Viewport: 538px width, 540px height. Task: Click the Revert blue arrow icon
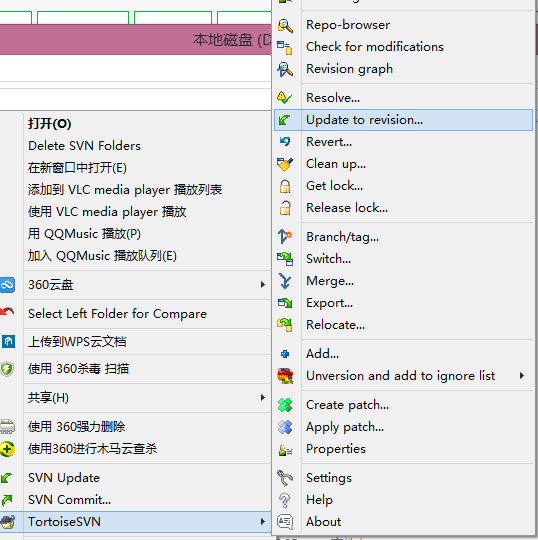pyautogui.click(x=285, y=141)
